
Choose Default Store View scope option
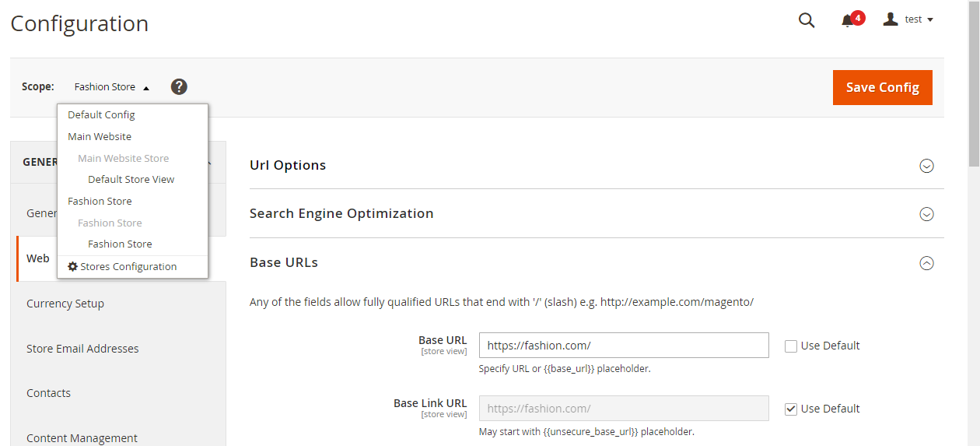tap(132, 179)
